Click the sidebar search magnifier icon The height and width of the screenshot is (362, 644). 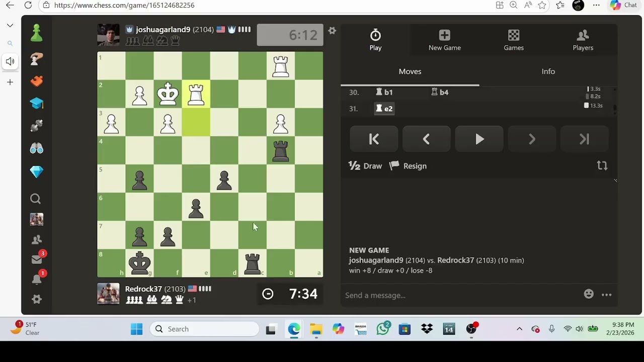pos(36,199)
